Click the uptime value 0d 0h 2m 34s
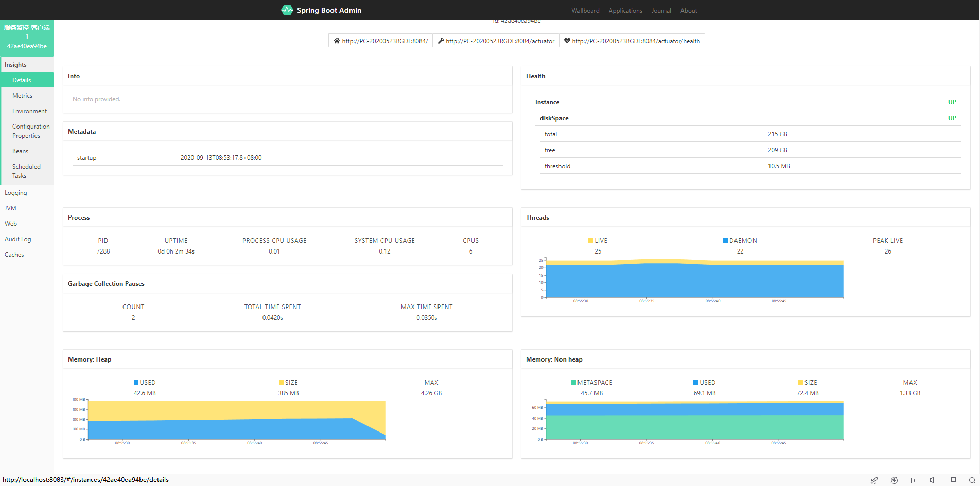Viewport: 980px width, 486px height. (x=176, y=251)
